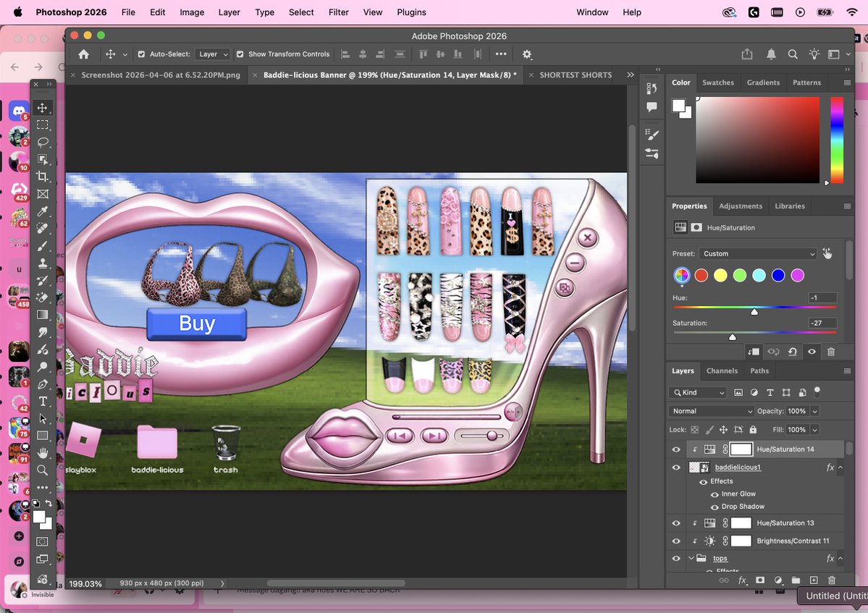Click the baddielicious1 layer name
This screenshot has height=613, width=868.
tap(738, 468)
